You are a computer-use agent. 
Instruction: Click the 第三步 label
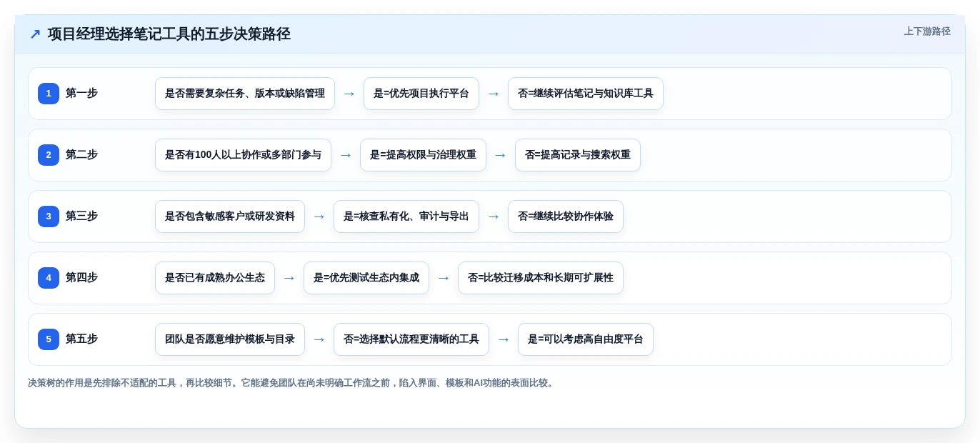pos(81,216)
